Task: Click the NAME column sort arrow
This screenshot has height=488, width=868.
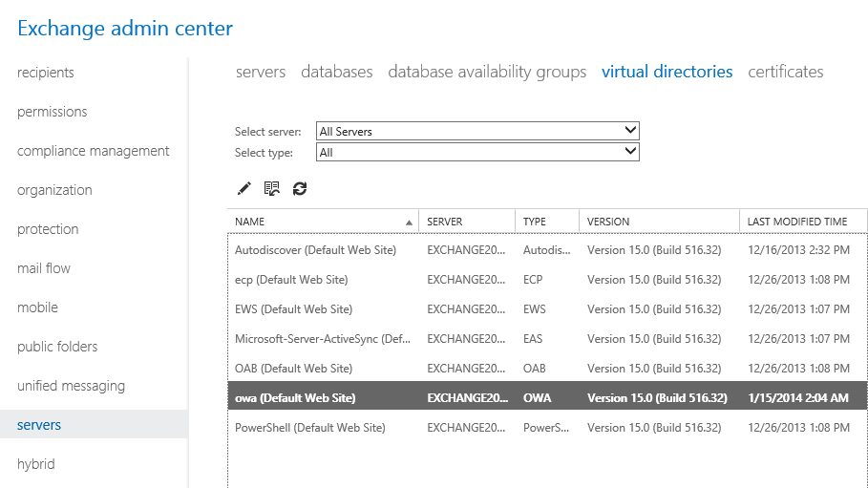Action: coord(409,223)
